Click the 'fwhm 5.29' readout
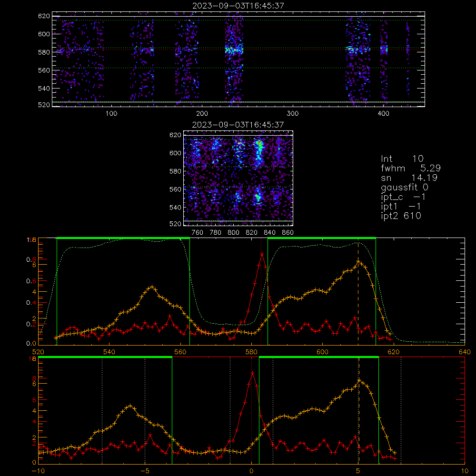The height and width of the screenshot is (476, 476). click(x=411, y=168)
